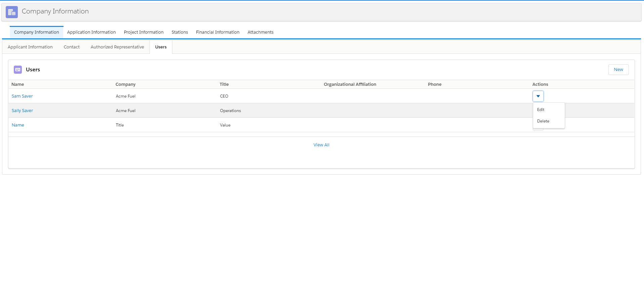
Task: Open the Sam Saver record link
Action: click(x=22, y=96)
